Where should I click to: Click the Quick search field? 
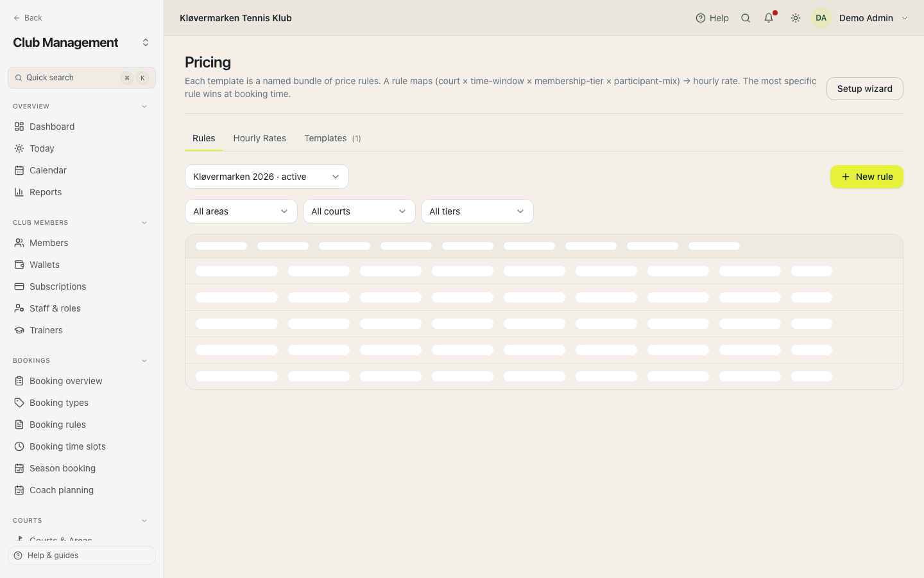click(x=81, y=78)
